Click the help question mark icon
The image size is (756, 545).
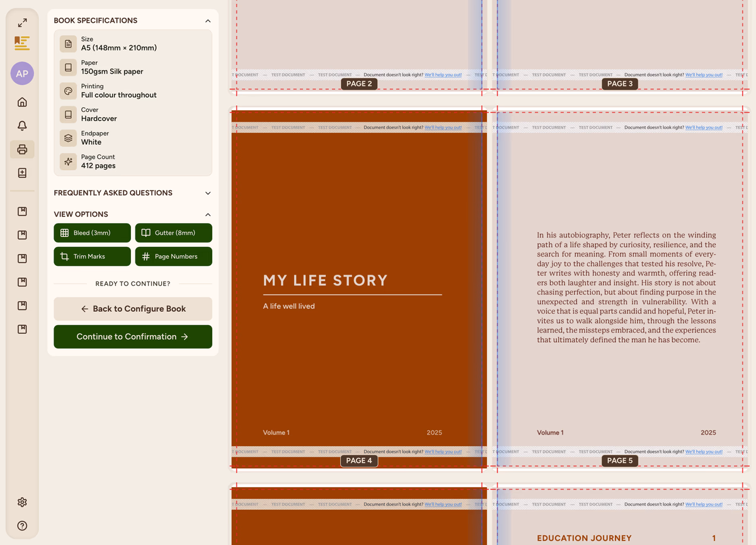[22, 525]
